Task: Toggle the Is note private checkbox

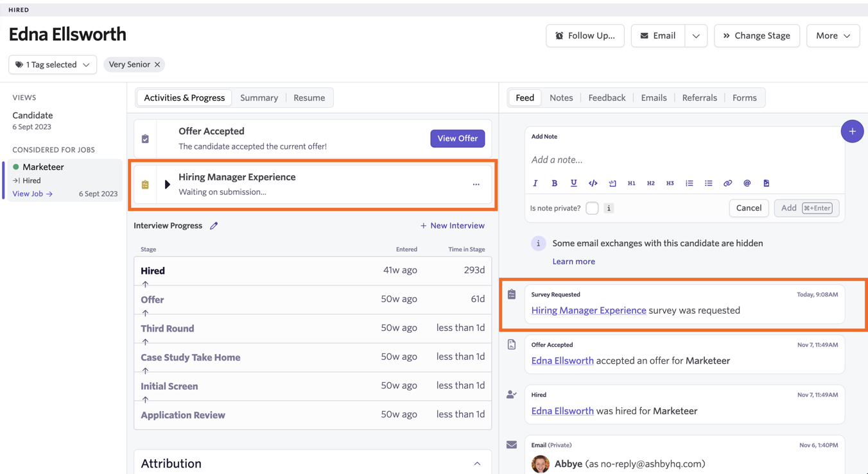Action: click(x=592, y=208)
